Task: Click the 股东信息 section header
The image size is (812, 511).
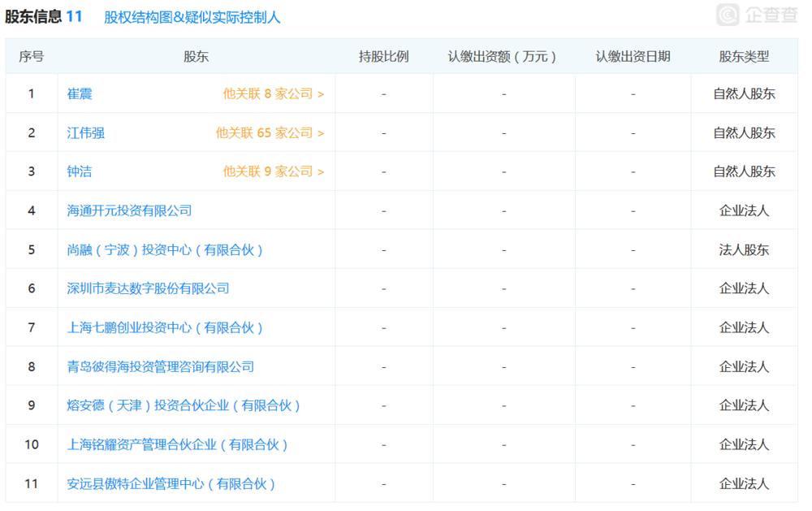Action: (37, 14)
